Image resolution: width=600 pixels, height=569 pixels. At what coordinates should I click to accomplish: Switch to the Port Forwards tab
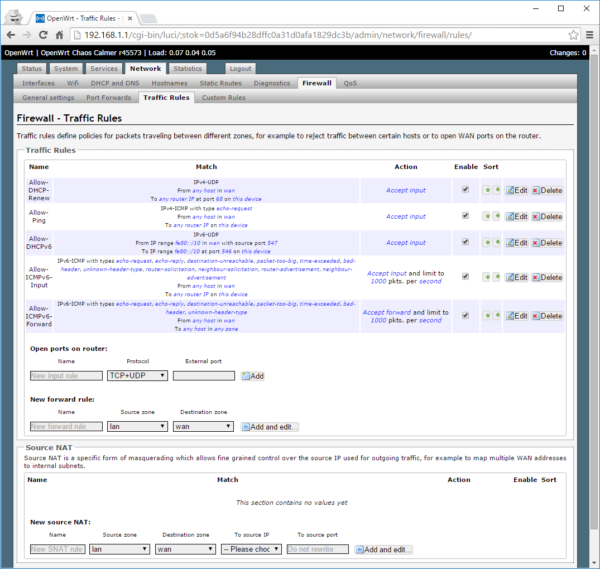(x=107, y=98)
